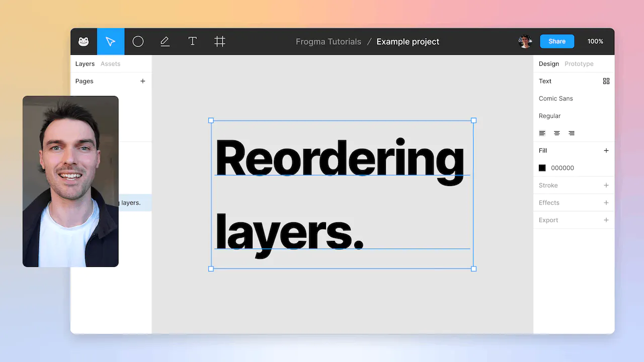Align text center

click(557, 133)
